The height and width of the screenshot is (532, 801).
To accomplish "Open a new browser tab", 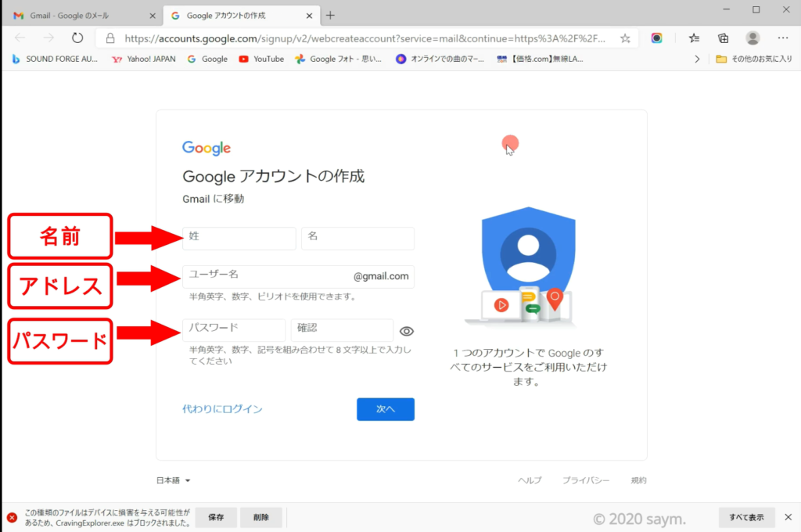I will [x=330, y=16].
